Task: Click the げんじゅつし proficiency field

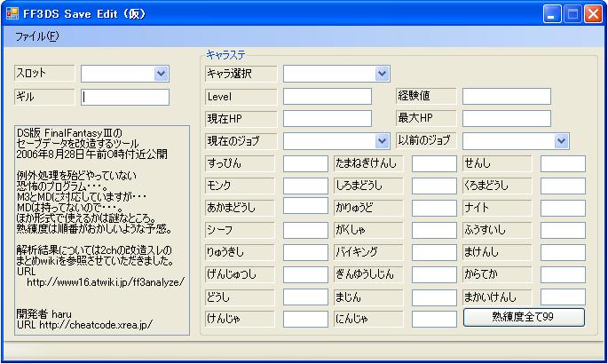Action: click(x=305, y=275)
